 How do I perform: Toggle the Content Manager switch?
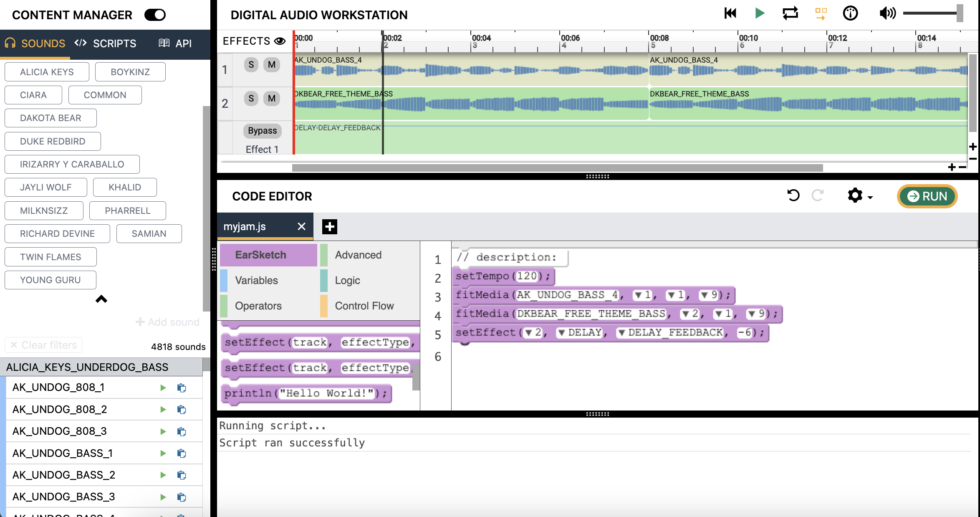click(155, 15)
